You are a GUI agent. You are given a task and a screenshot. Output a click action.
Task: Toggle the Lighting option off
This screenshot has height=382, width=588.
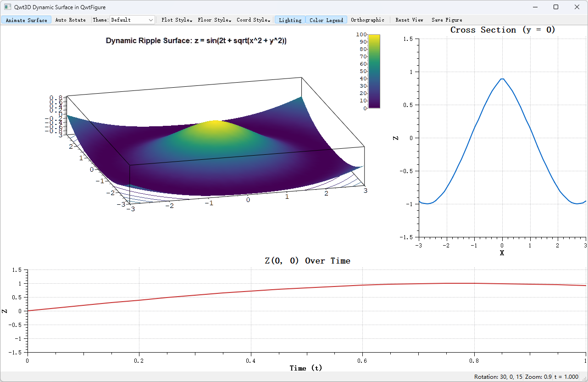pyautogui.click(x=290, y=20)
